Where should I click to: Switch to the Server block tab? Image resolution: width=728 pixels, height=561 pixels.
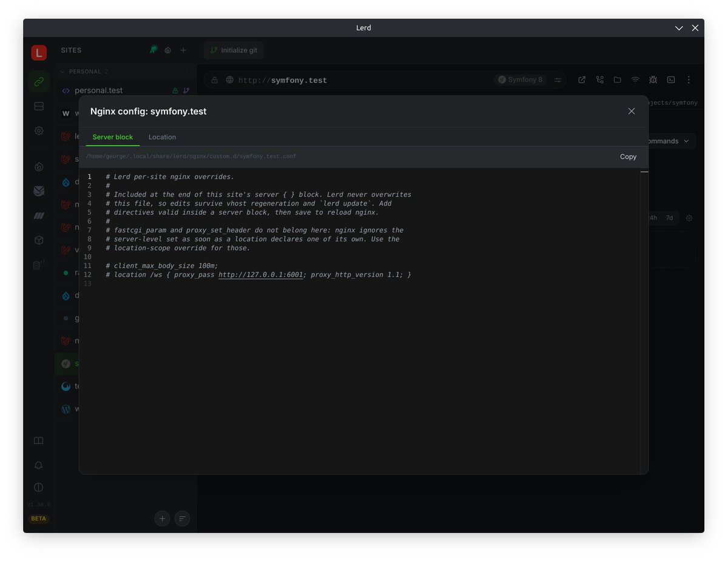click(113, 137)
